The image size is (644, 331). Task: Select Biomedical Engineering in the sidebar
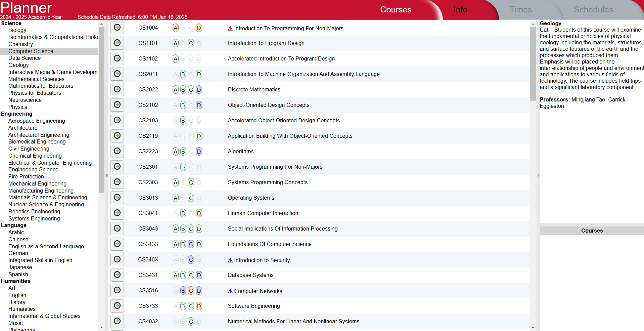(37, 141)
